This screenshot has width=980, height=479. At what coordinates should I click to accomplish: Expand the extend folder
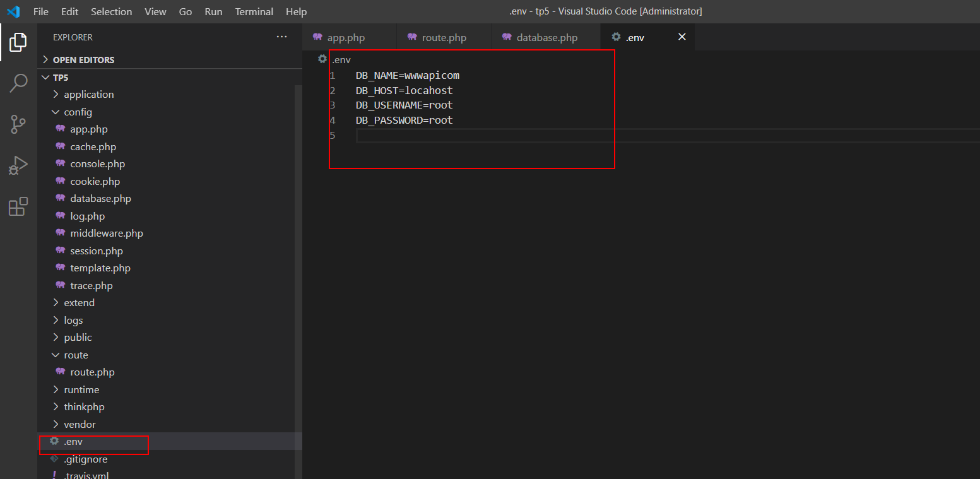click(166, 302)
